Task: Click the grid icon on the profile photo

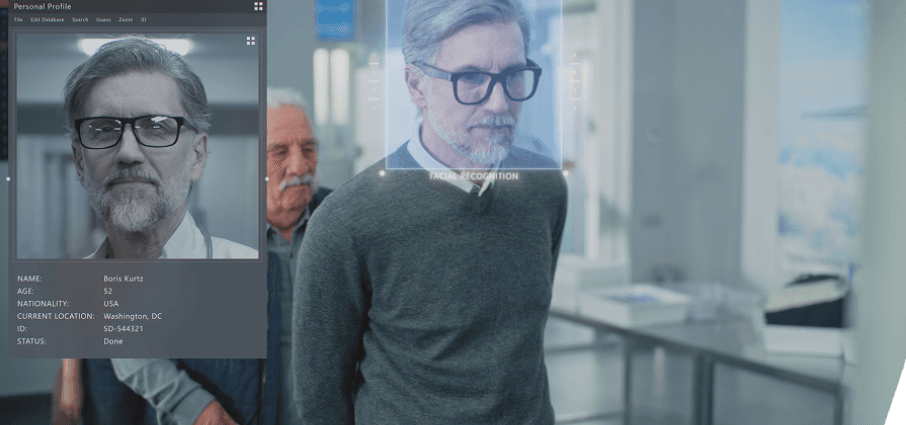Action: (x=250, y=41)
